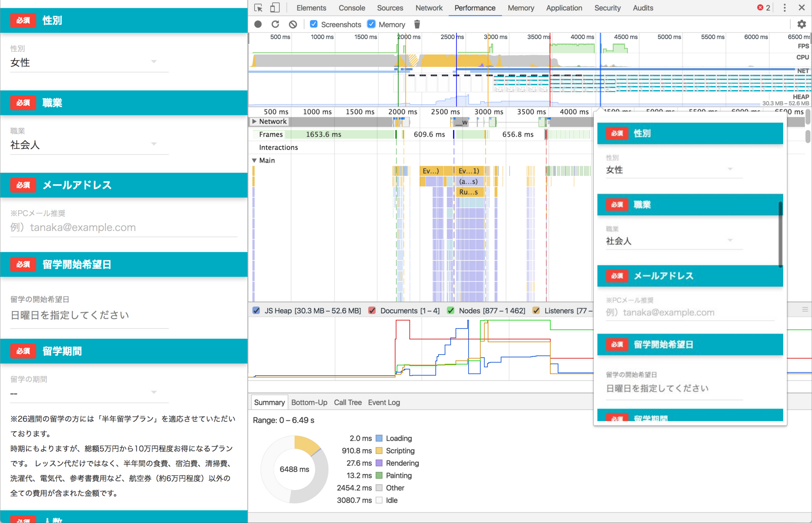This screenshot has height=523, width=812.
Task: Click the Loading color legend swatch
Action: click(x=379, y=439)
